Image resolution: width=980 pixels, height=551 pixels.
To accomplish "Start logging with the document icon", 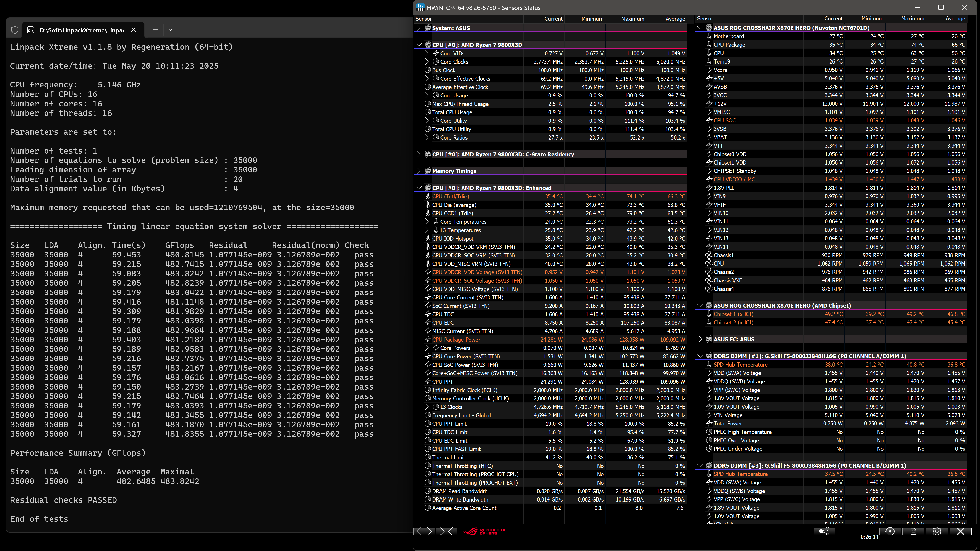I will pos(913,531).
